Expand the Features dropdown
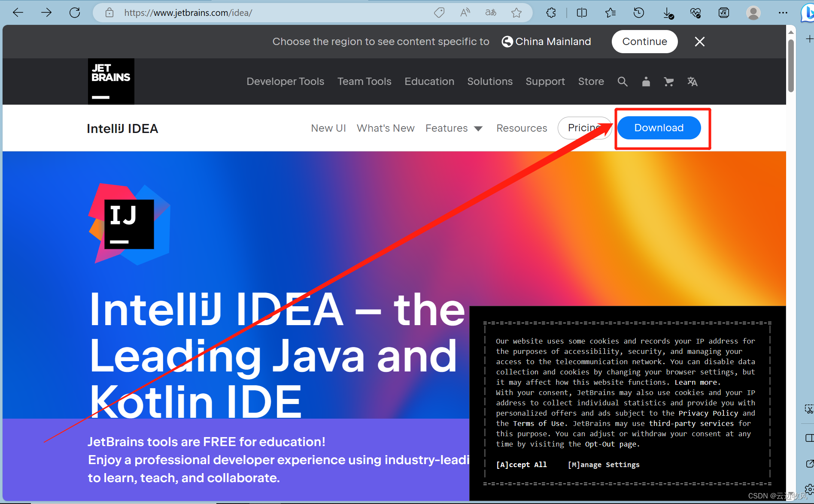The height and width of the screenshot is (504, 814). [454, 128]
